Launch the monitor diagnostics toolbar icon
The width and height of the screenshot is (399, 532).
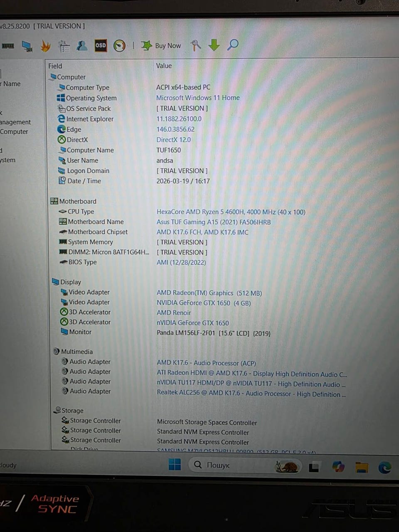27,46
